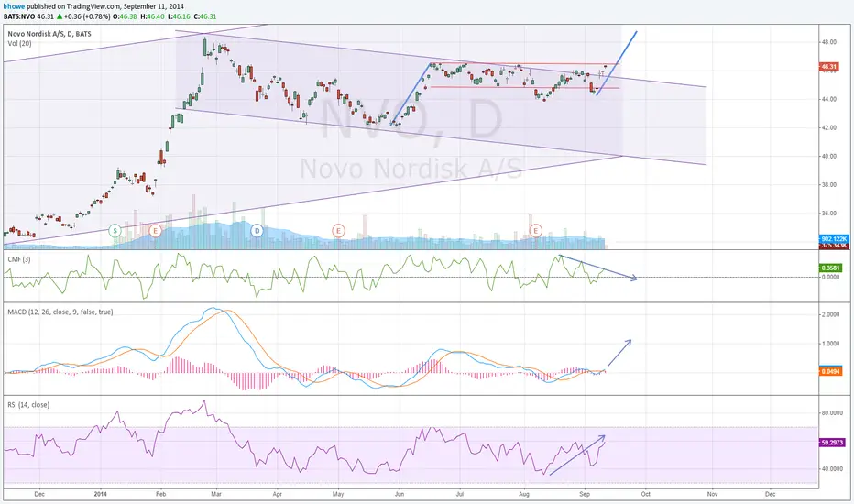Open the E earnings marker near May
This screenshot has height=504, width=854.
pos(338,231)
